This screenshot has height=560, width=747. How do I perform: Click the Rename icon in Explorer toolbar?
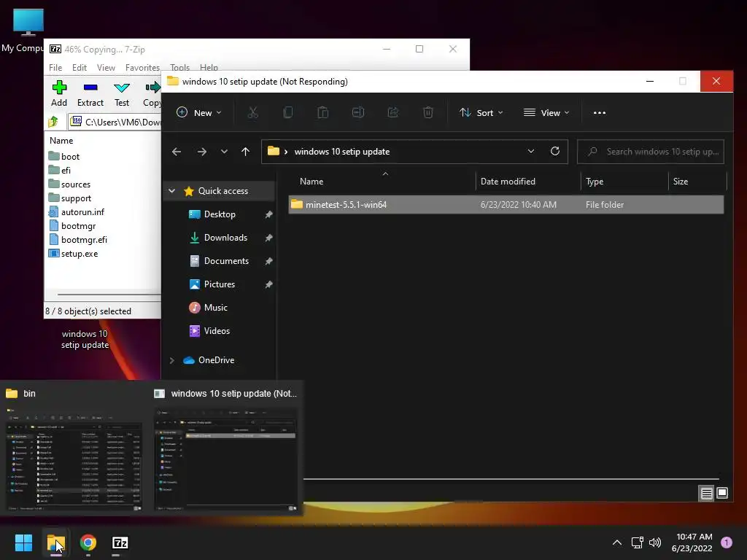coord(357,112)
